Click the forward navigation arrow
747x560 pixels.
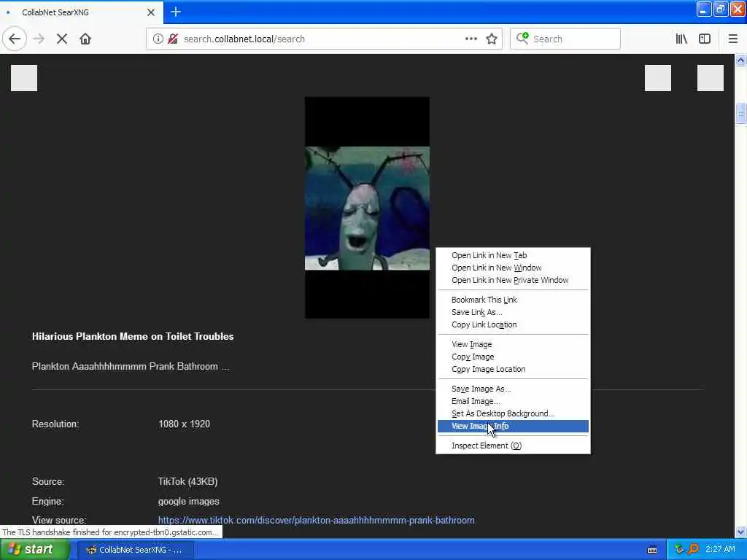tap(39, 39)
